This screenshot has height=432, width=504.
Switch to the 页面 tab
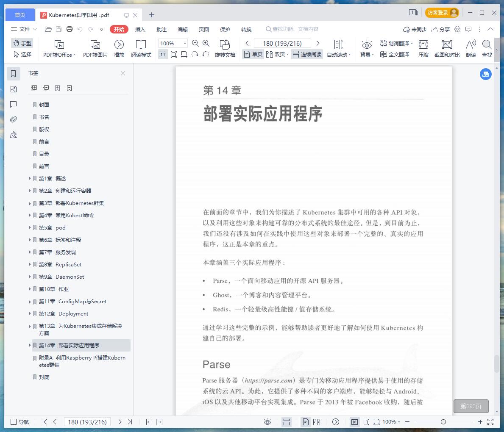[x=204, y=29]
